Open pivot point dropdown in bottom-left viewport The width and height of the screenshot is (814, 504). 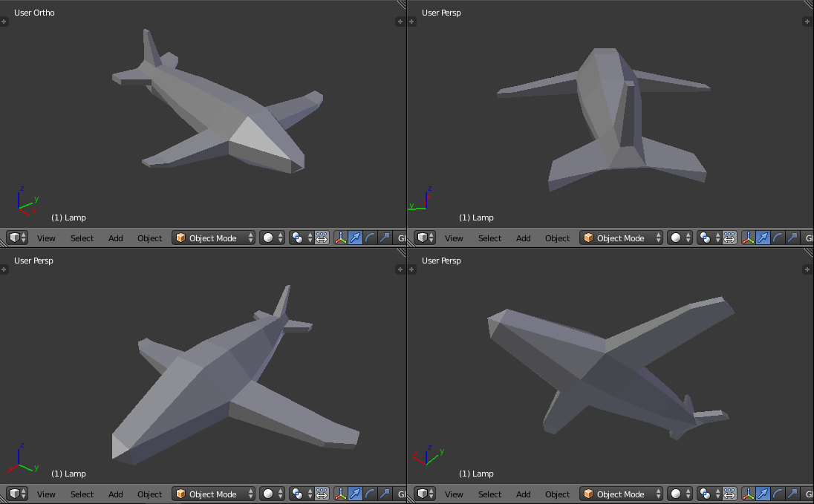point(302,494)
